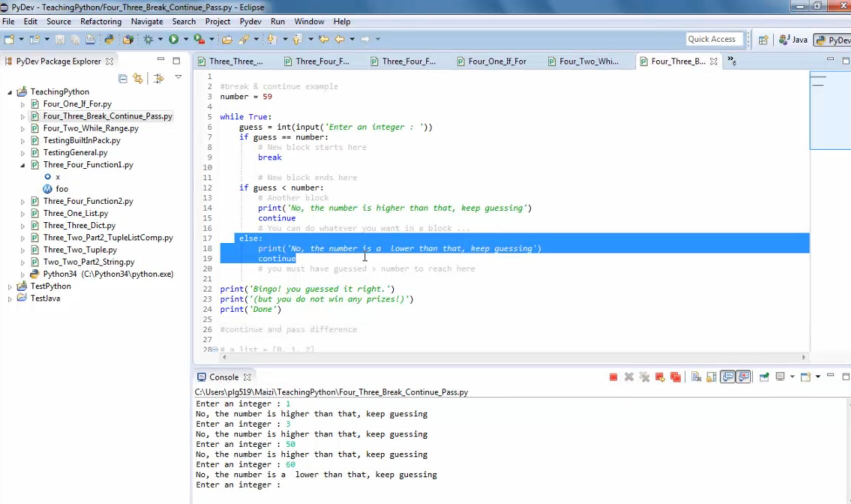Toggle Show Console When Standard Out Changes

pyautogui.click(x=728, y=377)
